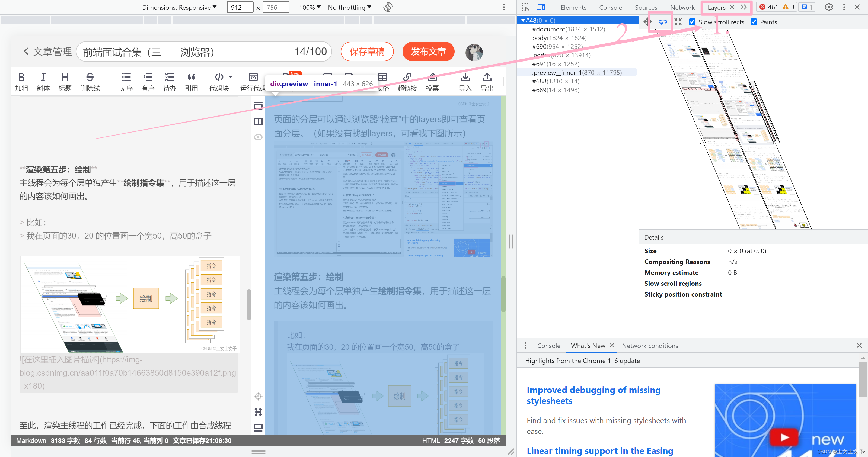Image resolution: width=868 pixels, height=457 pixels.
Task: Toggle the device toolbar icon
Action: (541, 7)
